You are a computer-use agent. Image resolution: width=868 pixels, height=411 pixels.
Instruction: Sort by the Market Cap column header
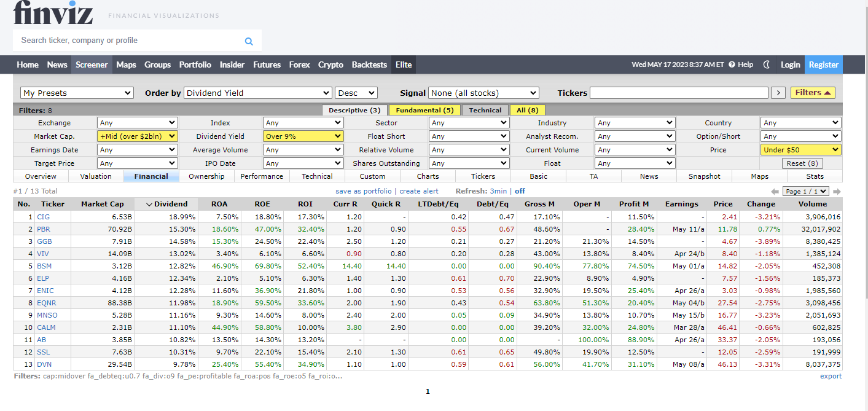(x=103, y=204)
